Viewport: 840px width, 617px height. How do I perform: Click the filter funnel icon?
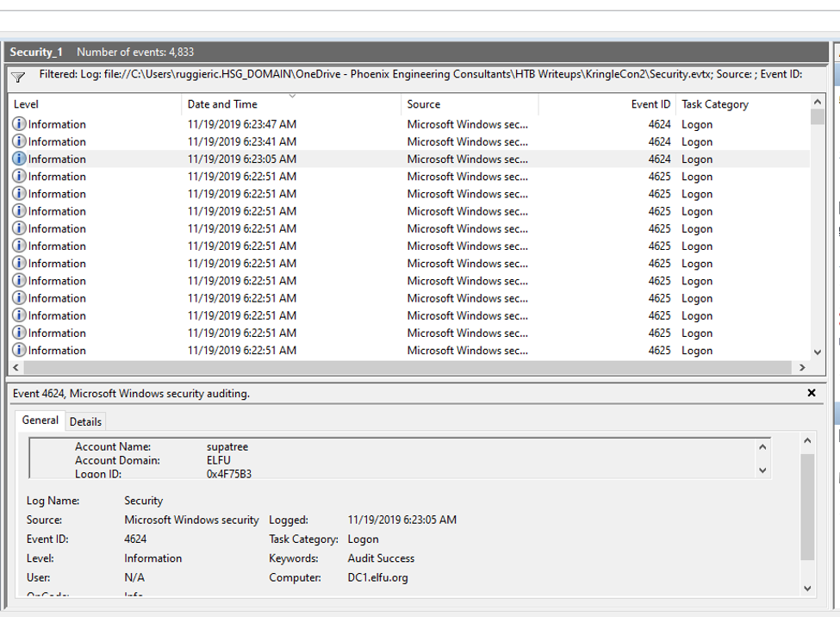pos(18,77)
